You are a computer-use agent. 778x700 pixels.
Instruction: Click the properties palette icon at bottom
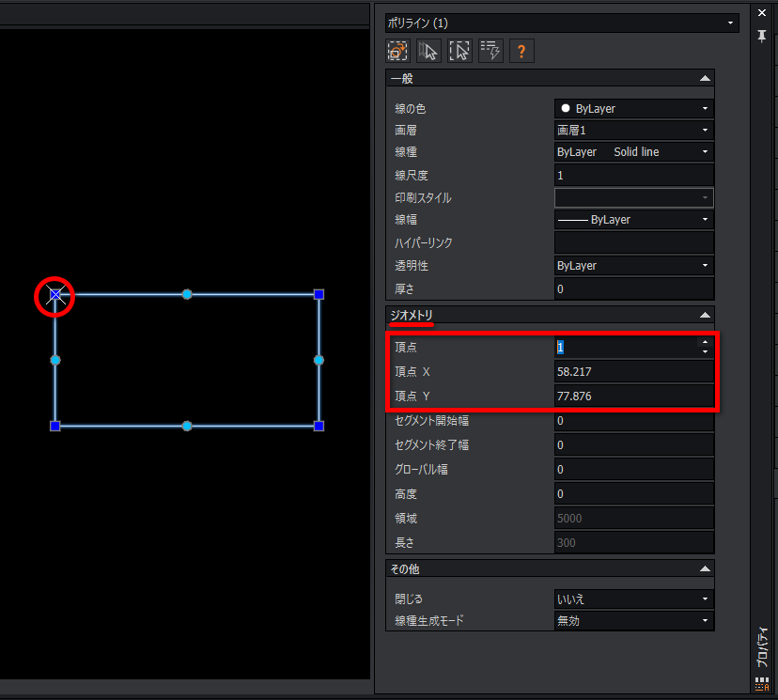pos(762,684)
